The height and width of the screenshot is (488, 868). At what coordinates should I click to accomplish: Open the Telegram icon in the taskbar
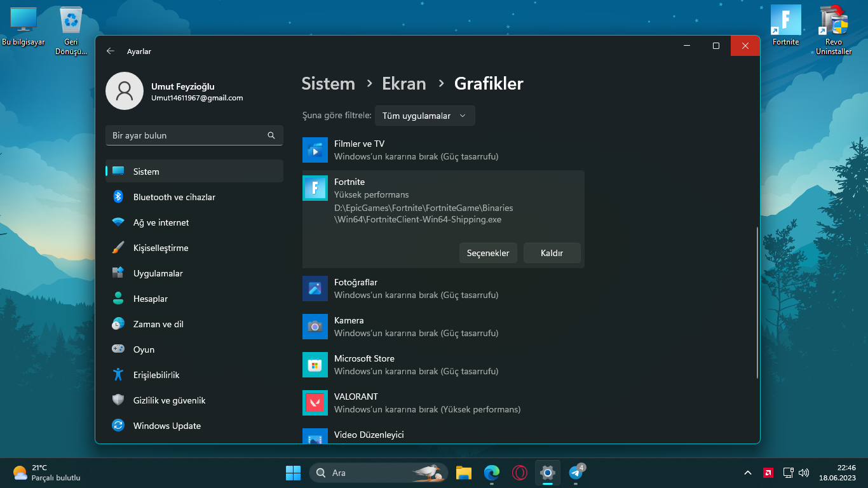[x=576, y=473]
